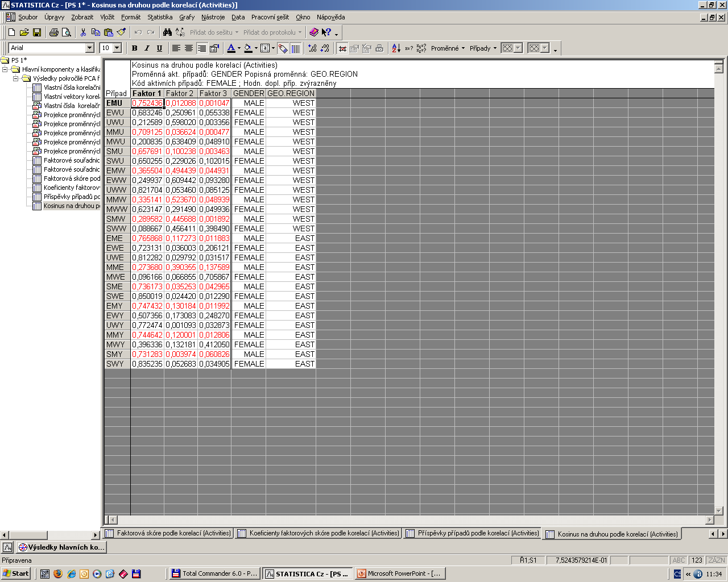Image resolution: width=728 pixels, height=582 pixels.
Task: Toggle bold formatting
Action: tap(135, 48)
